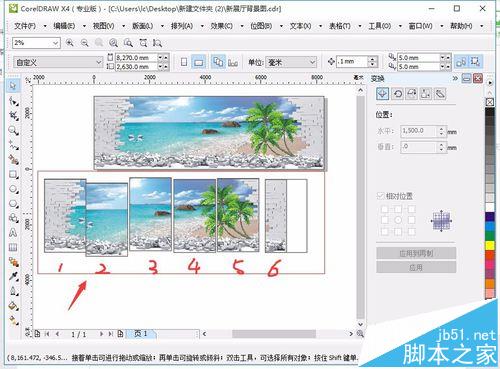Open the Skew tab in Transform docker
This screenshot has height=369, width=500.
pyautogui.click(x=440, y=94)
